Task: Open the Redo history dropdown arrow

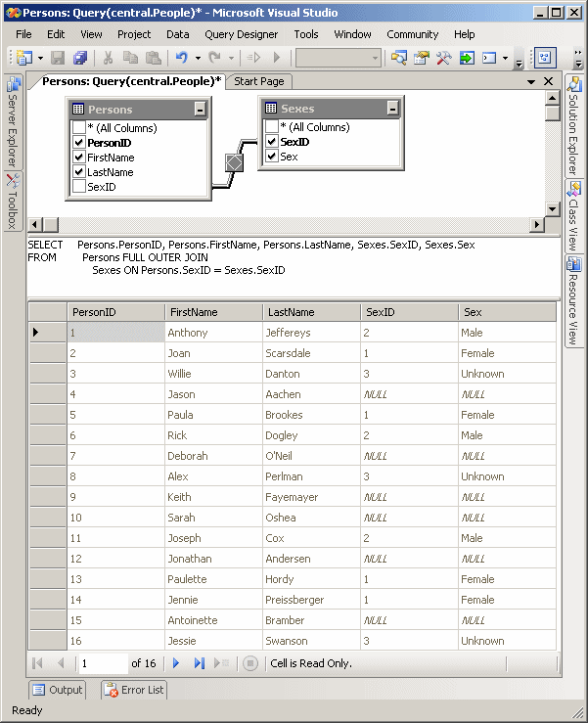Action: coord(231,58)
